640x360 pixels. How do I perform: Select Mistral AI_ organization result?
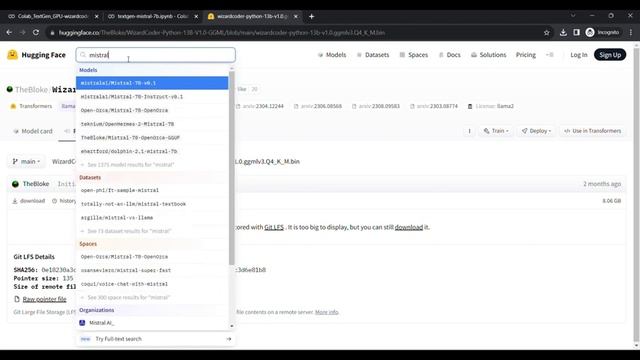[x=152, y=323]
